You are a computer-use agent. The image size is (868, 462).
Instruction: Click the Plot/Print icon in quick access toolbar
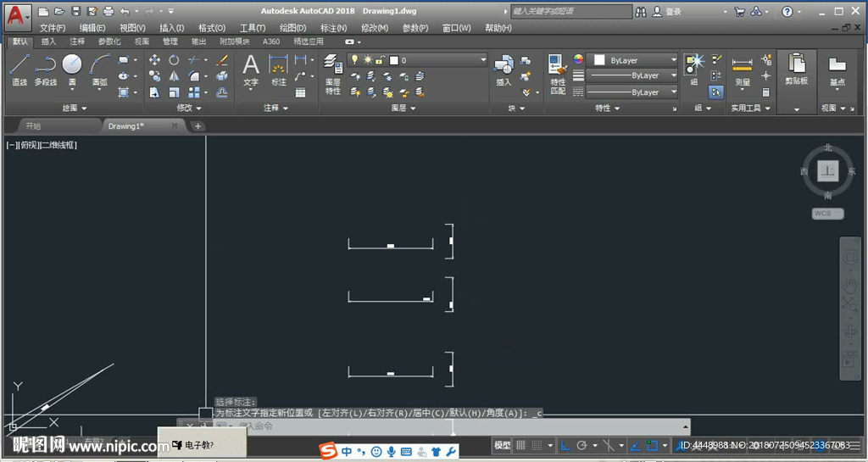[108, 11]
